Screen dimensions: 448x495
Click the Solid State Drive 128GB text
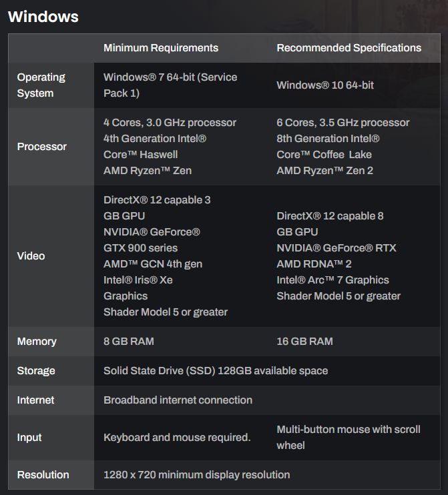tap(216, 371)
